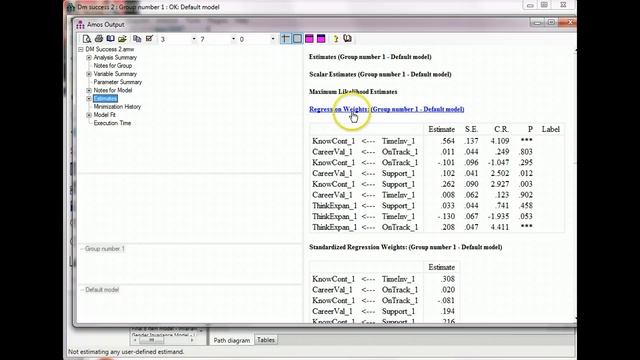Click Scalar Estimates heading text

pyautogui.click(x=380, y=74)
